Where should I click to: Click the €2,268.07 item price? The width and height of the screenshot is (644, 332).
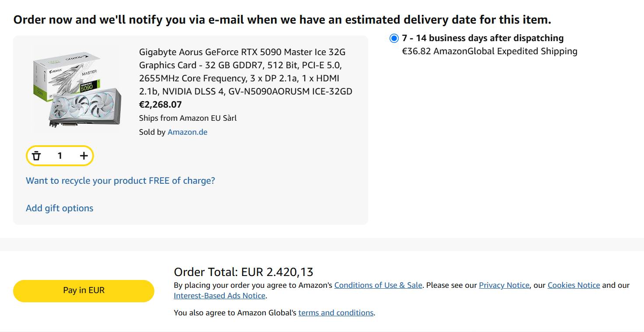click(160, 105)
